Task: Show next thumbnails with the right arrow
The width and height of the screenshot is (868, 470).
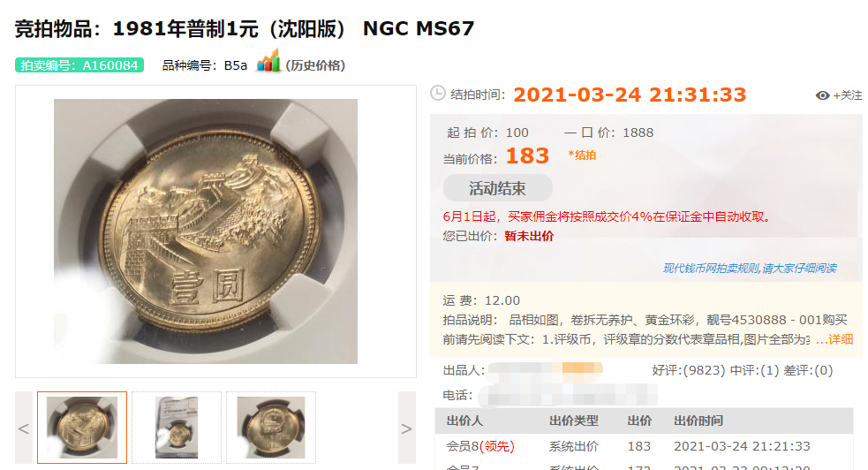Action: [406, 428]
